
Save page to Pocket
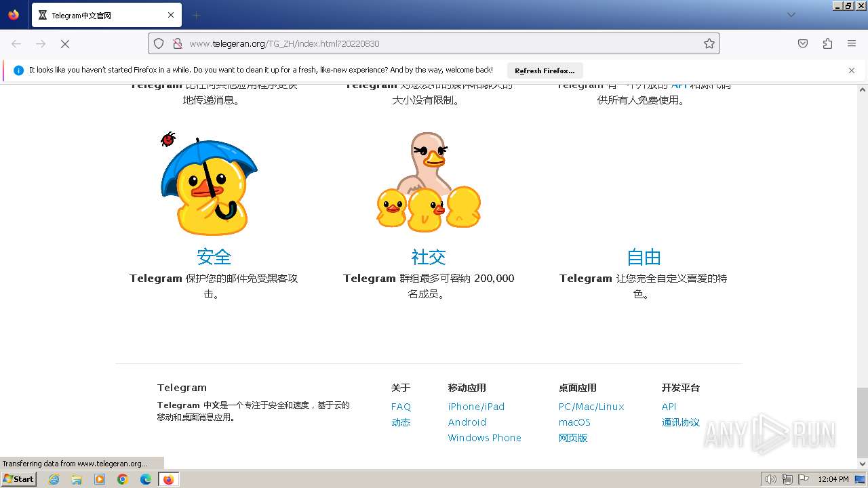[803, 43]
